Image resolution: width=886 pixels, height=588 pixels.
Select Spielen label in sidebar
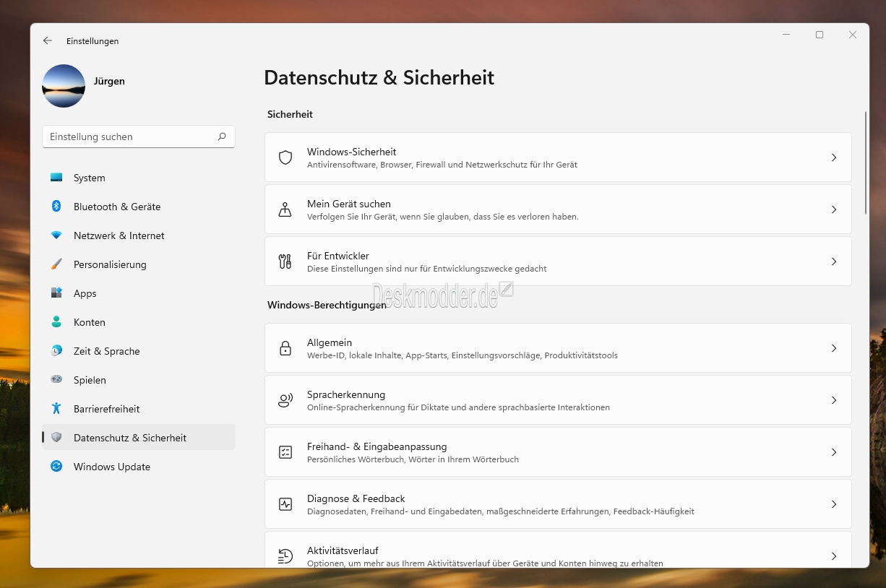pos(90,380)
